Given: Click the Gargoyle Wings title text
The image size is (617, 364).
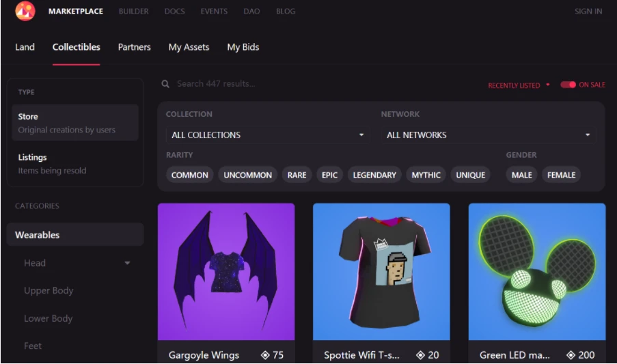Looking at the screenshot, I should tap(204, 355).
